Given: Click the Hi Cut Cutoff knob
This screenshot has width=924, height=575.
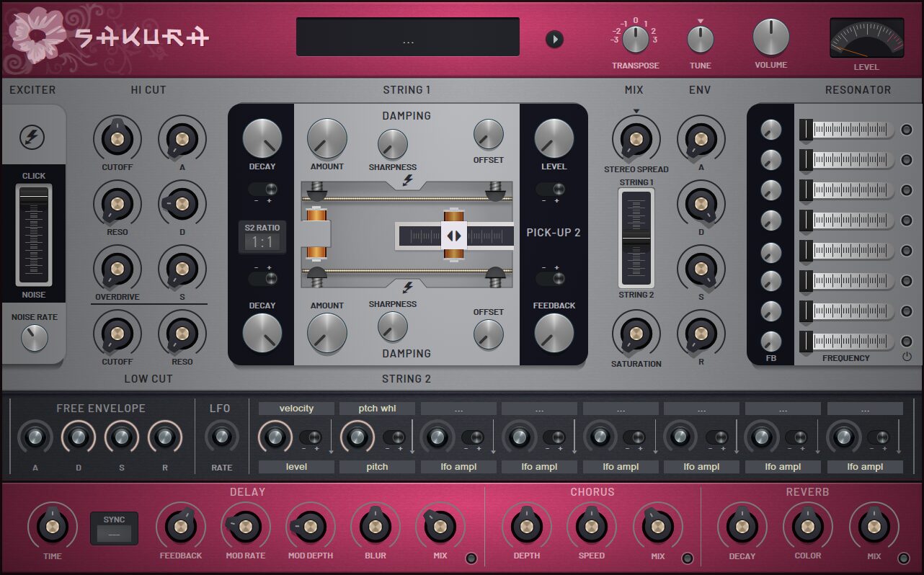Looking at the screenshot, I should click(x=117, y=138).
